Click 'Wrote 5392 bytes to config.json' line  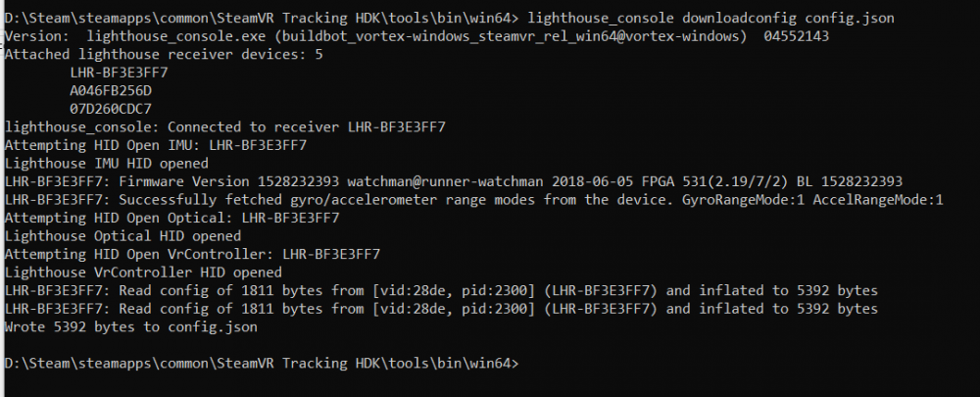(x=131, y=326)
